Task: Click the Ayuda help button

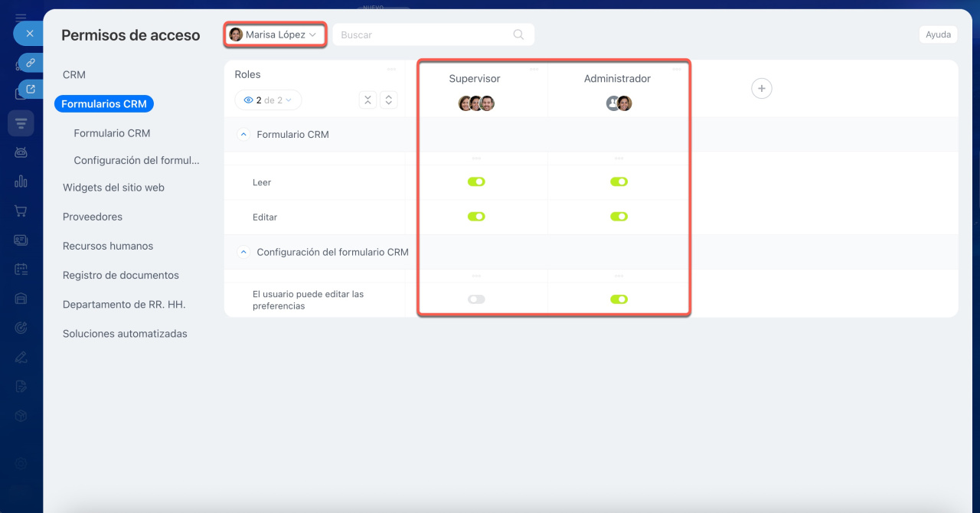Action: (938, 34)
